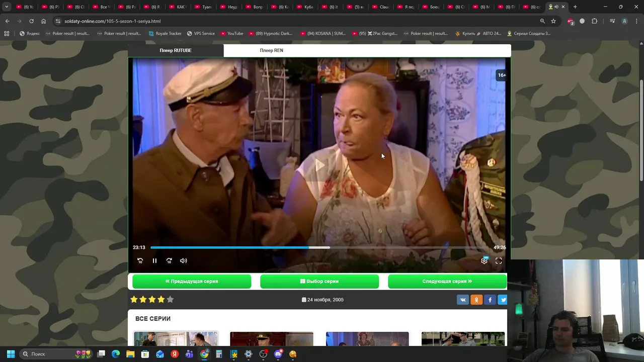
Task: Open the Сериал Солдаты 3 bookmark
Action: point(529,34)
